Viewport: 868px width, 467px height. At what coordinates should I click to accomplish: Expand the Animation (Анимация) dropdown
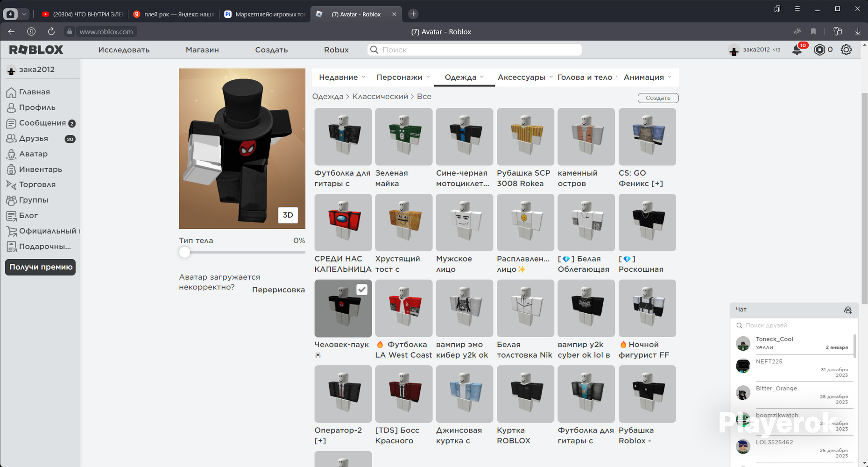click(647, 78)
